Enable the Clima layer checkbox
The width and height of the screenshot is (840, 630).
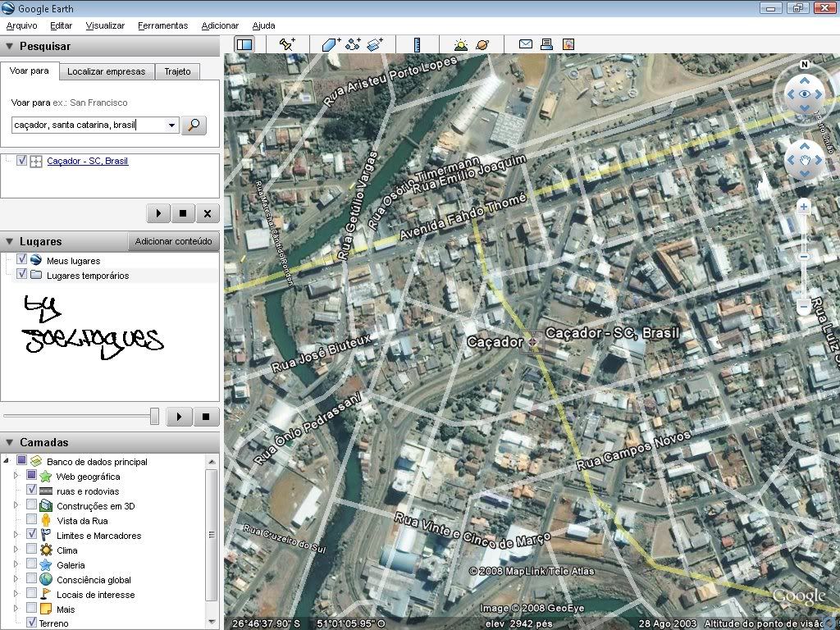click(32, 549)
